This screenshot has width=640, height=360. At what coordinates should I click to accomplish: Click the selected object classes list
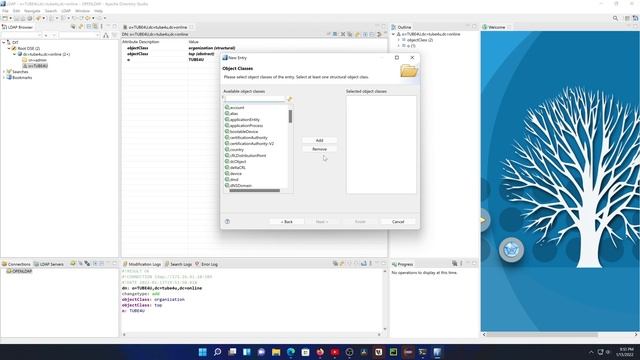(381, 144)
